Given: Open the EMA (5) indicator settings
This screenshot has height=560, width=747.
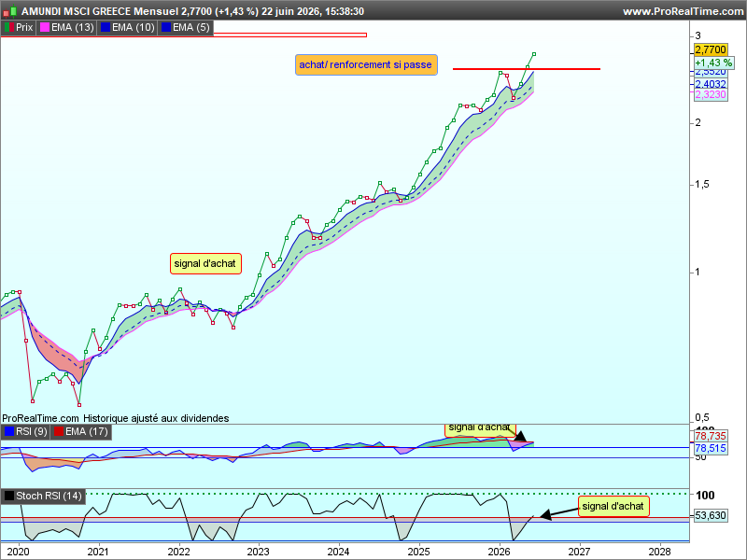Looking at the screenshot, I should pyautogui.click(x=185, y=28).
